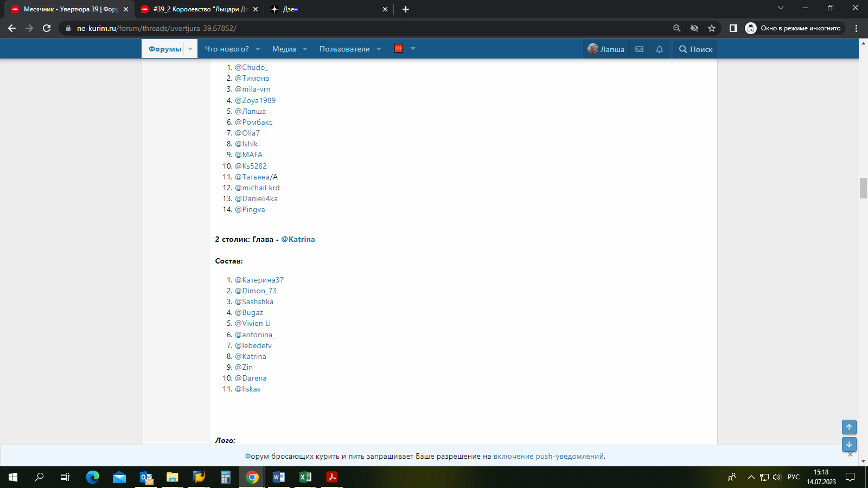The height and width of the screenshot is (488, 868).
Task: Click the Поиск search button
Action: (x=695, y=49)
